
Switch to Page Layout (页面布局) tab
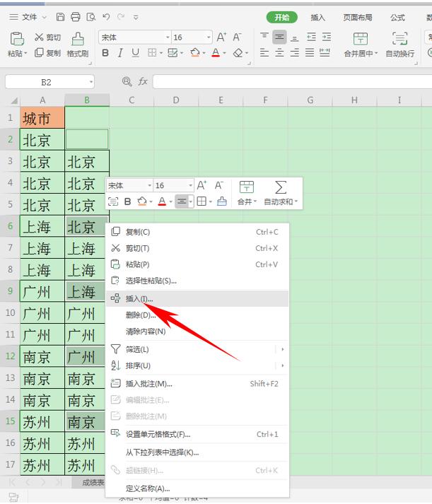tap(358, 18)
